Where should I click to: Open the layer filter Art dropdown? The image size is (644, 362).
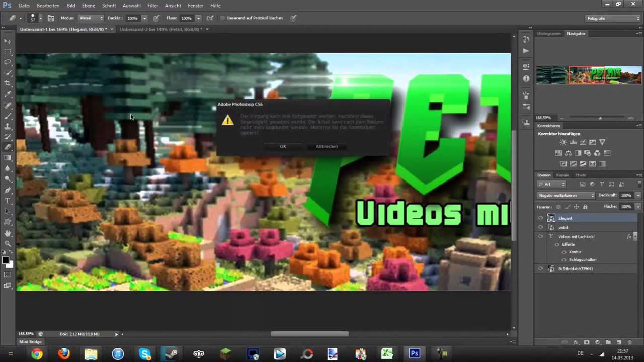551,185
